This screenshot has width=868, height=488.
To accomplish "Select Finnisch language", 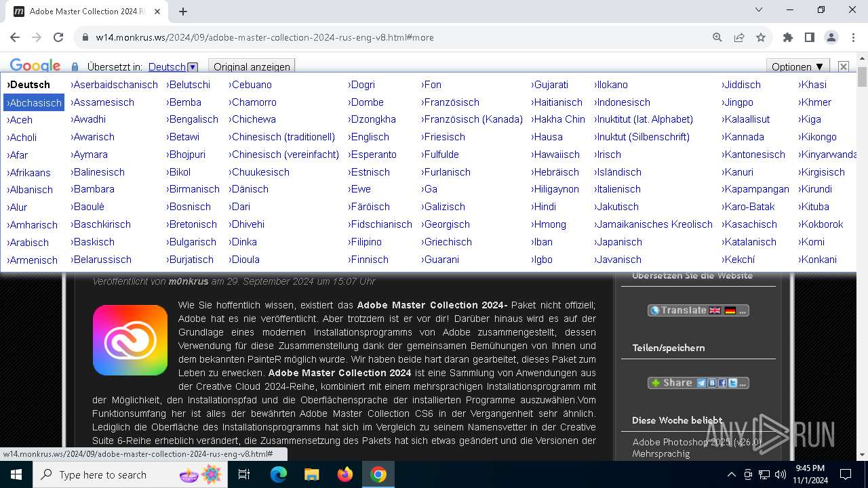I will tap(368, 260).
